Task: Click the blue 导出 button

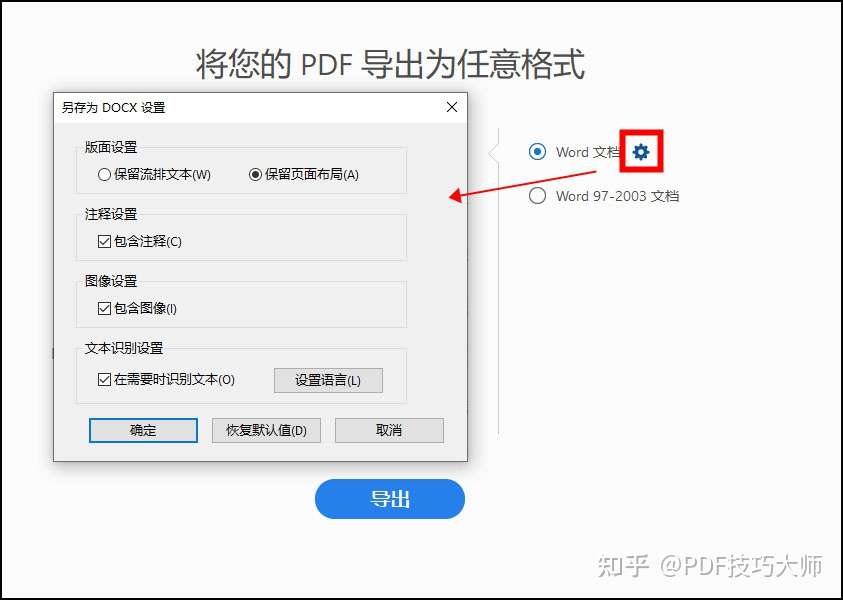Action: (x=390, y=499)
